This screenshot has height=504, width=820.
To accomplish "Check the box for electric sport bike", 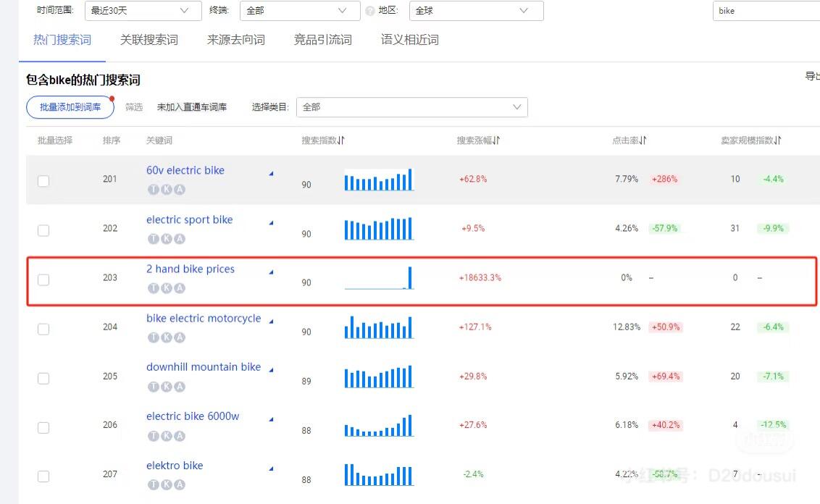I will (x=43, y=230).
